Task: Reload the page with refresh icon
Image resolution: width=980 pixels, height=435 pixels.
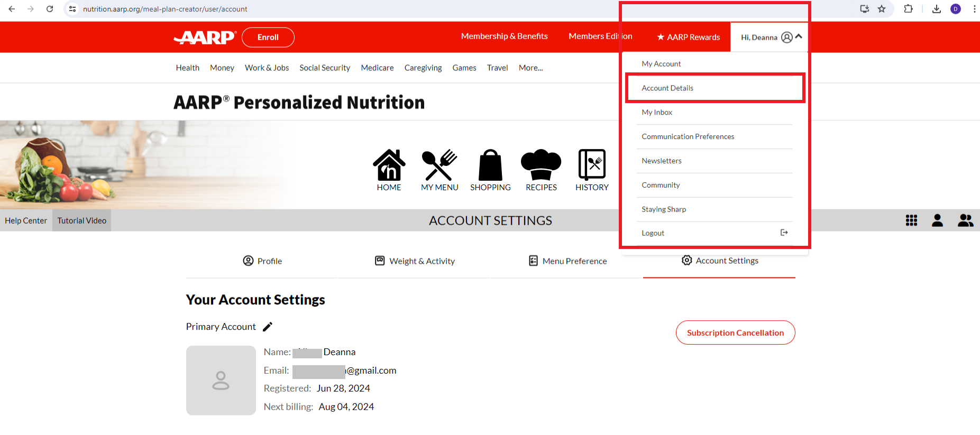Action: [50, 9]
